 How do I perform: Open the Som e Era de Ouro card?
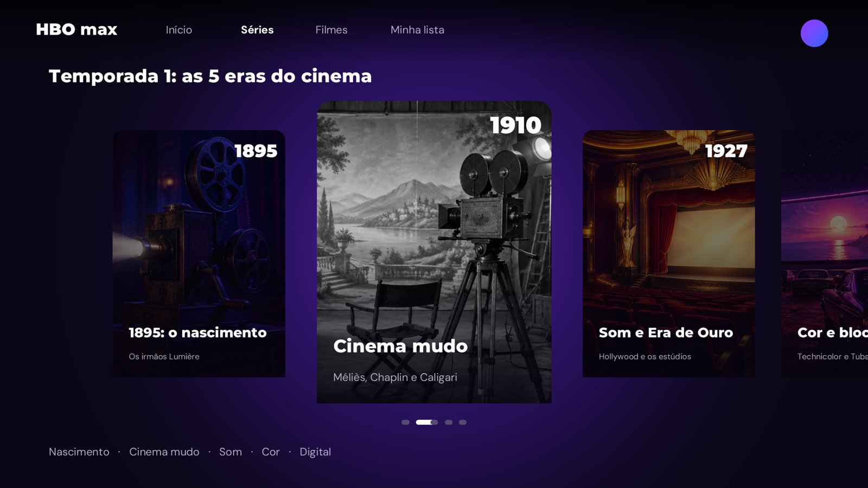(669, 254)
